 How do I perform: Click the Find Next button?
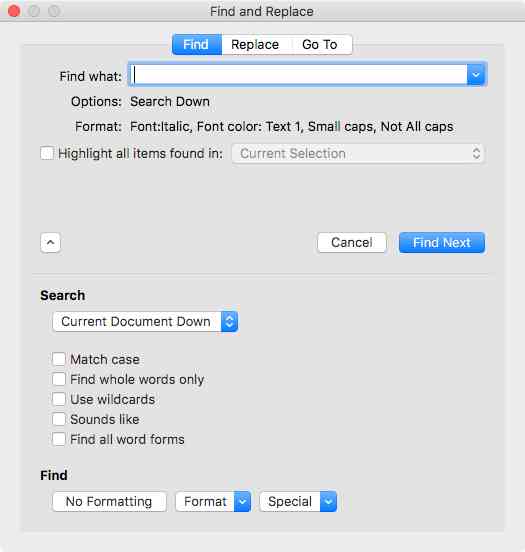coord(442,243)
